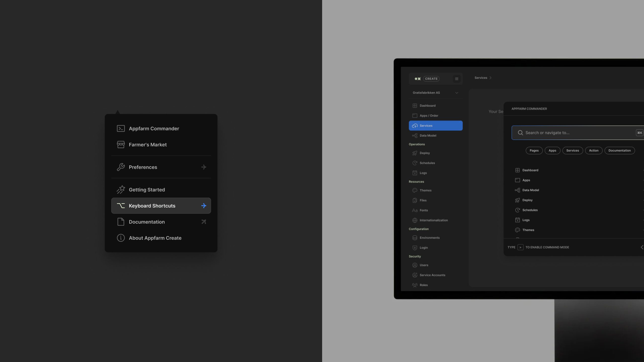Screen dimensions: 644x362
Task: Open Data Model result in commander list
Action: pos(531,190)
